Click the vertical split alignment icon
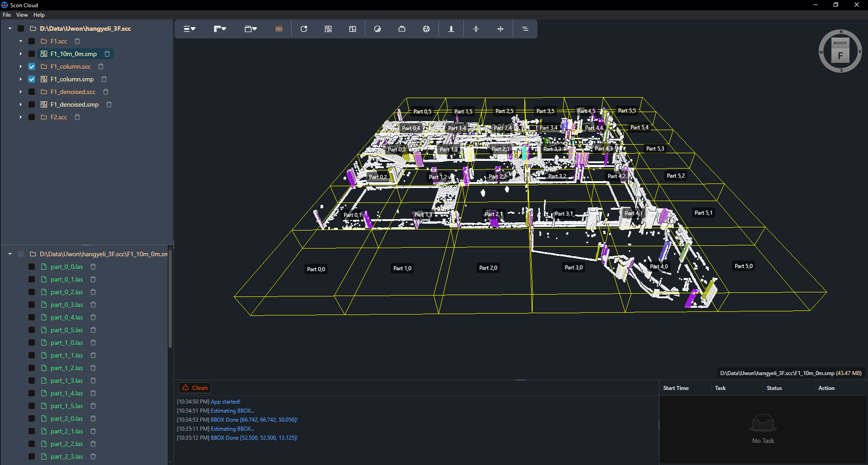Viewport: 868px width, 465px height. pos(500,29)
